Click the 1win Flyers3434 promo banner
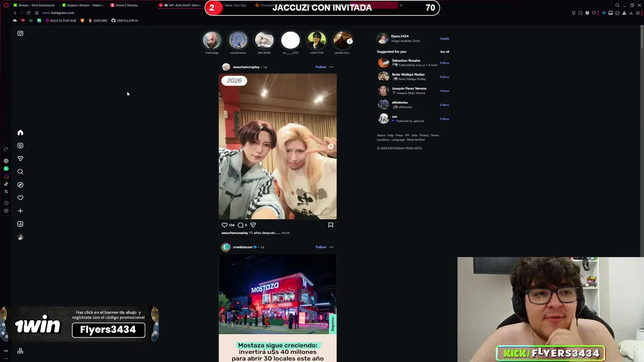644x362 pixels. (79, 324)
